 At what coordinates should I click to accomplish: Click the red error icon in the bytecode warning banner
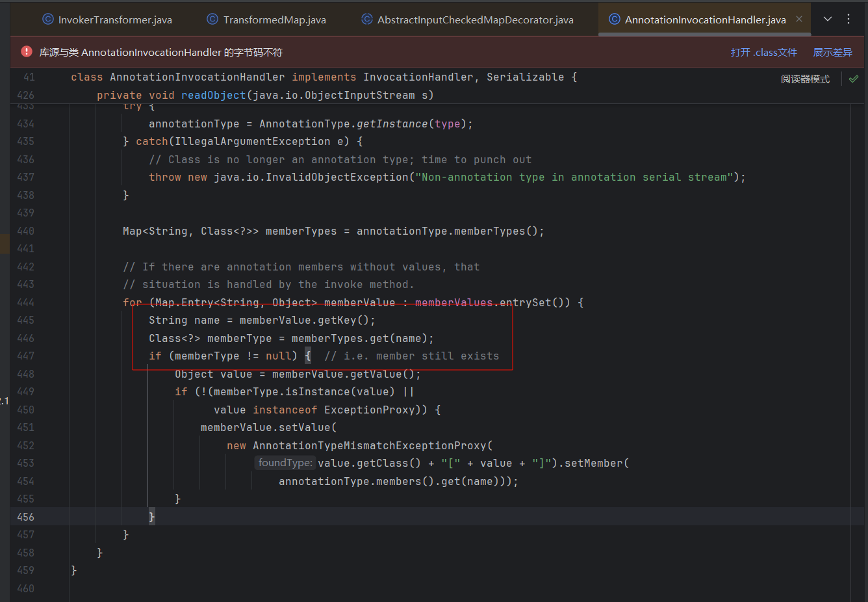(x=27, y=52)
